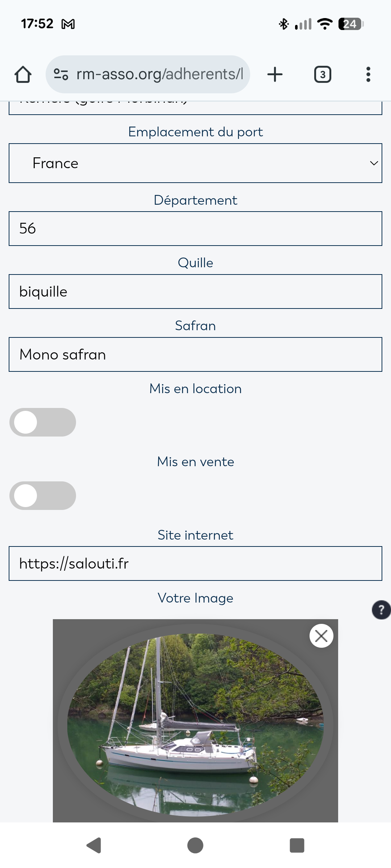Tap the browser home icon

point(23,75)
